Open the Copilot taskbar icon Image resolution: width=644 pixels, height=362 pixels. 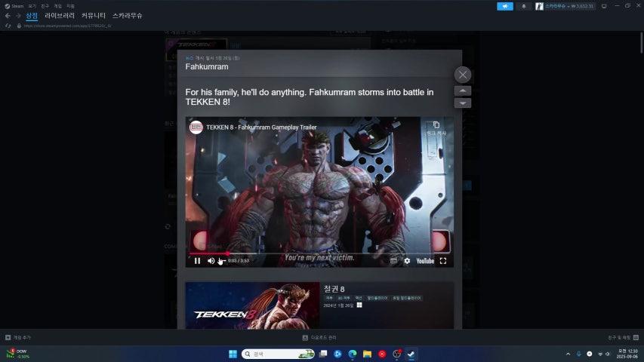(x=337, y=354)
